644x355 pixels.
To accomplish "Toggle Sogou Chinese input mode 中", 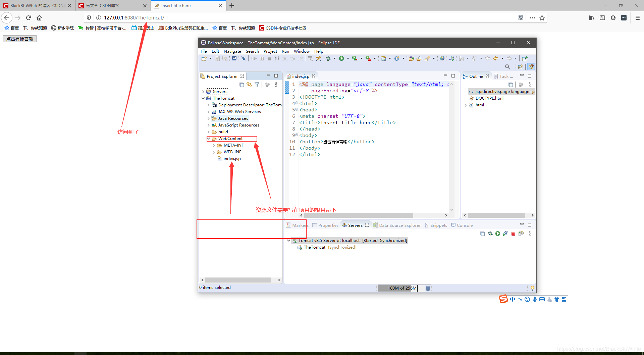I will (x=513, y=299).
